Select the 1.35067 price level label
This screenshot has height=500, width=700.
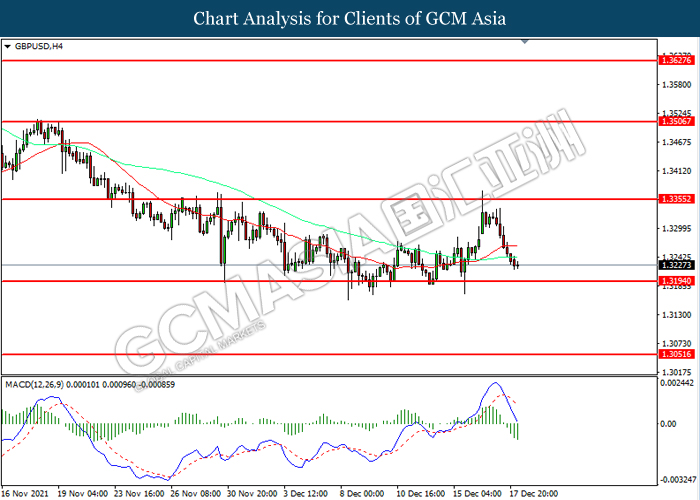(676, 121)
